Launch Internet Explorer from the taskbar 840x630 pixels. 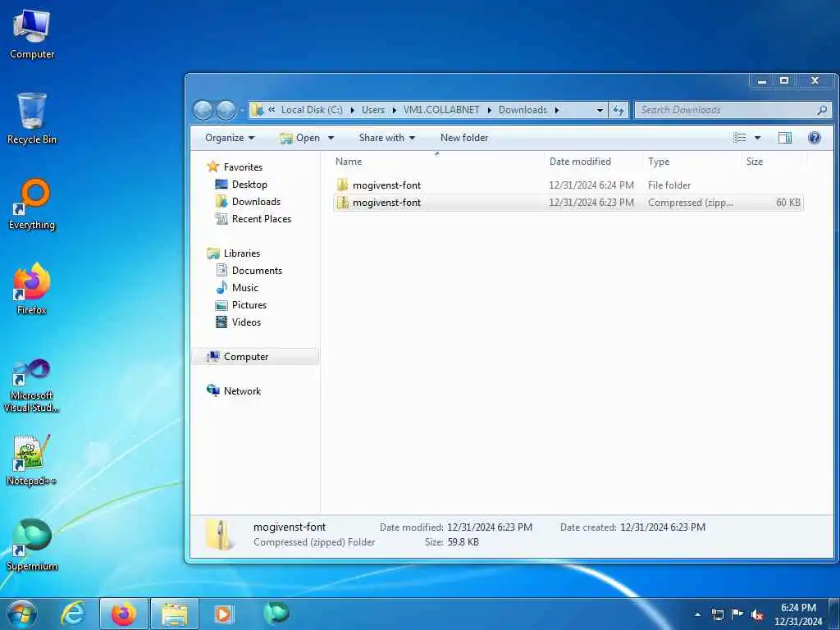(73, 614)
